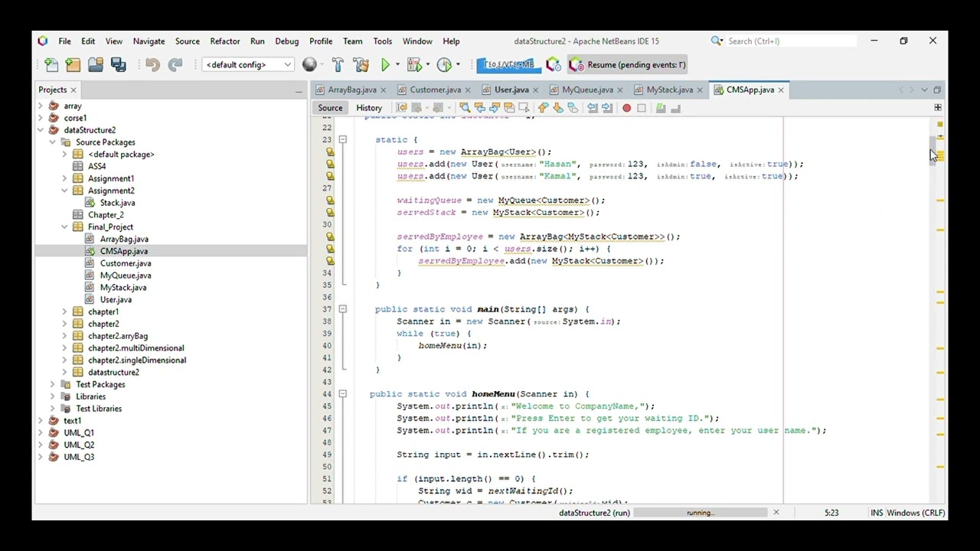Click Resume (pending events) button
The image size is (980, 551).
[x=629, y=65]
